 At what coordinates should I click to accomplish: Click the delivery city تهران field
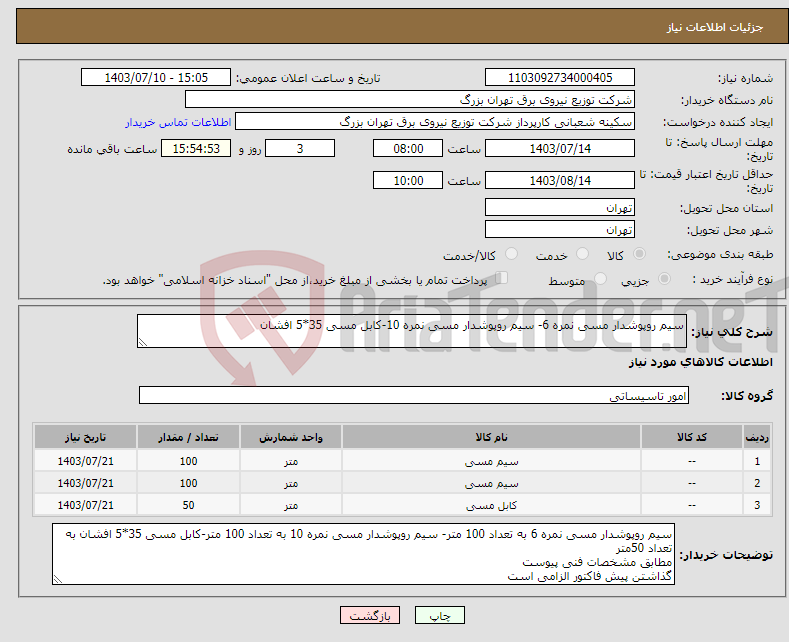click(560, 229)
